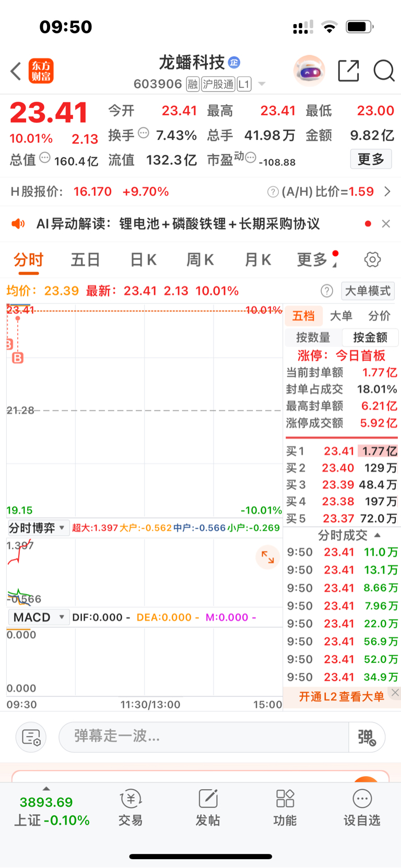This screenshot has width=401, height=868.
Task: Expand the 上证 index ticker
Action: [52, 808]
